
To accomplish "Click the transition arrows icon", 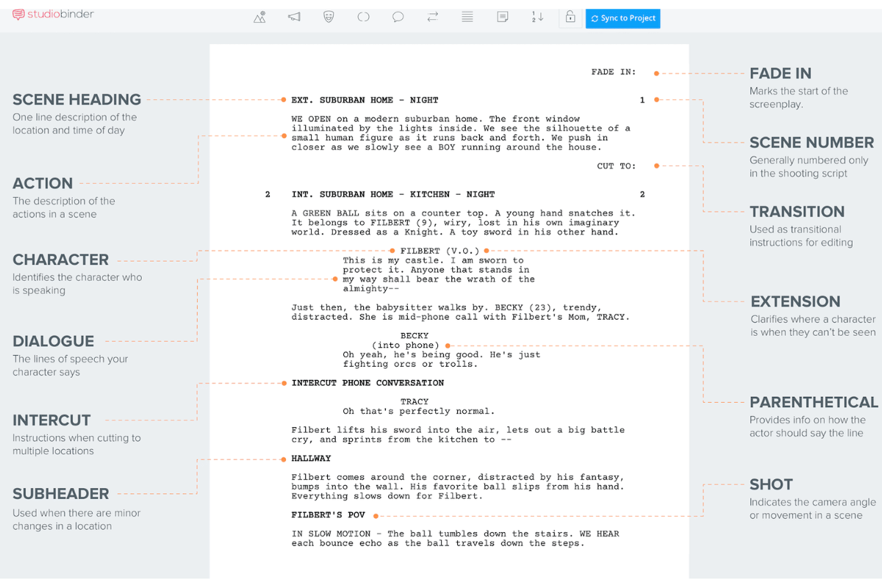I will point(432,18).
